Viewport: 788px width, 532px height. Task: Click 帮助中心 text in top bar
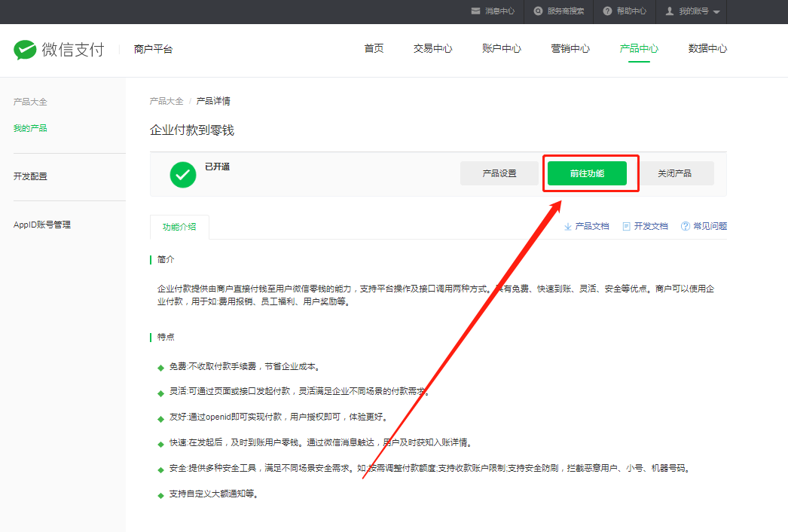(x=632, y=11)
